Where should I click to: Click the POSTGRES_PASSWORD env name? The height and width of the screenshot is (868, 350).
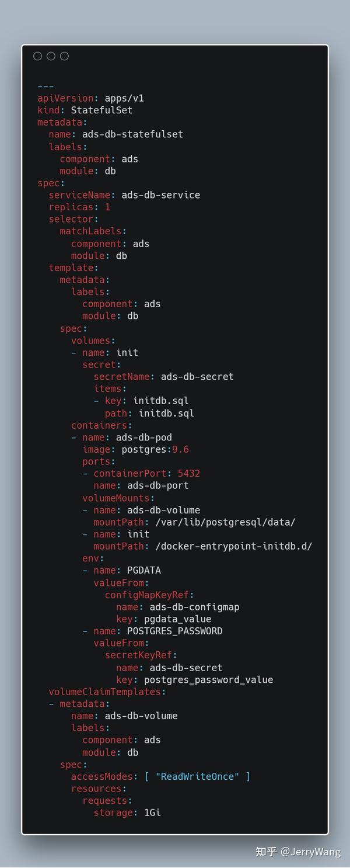(x=174, y=631)
